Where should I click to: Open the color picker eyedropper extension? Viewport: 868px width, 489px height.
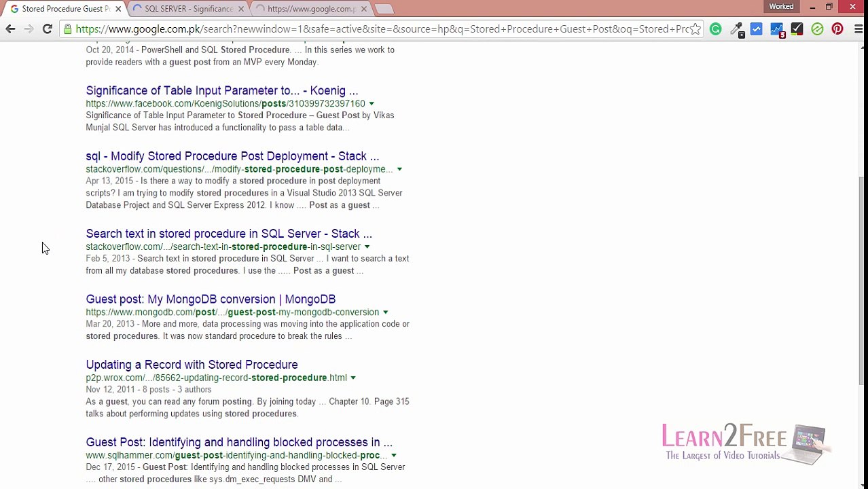click(737, 29)
